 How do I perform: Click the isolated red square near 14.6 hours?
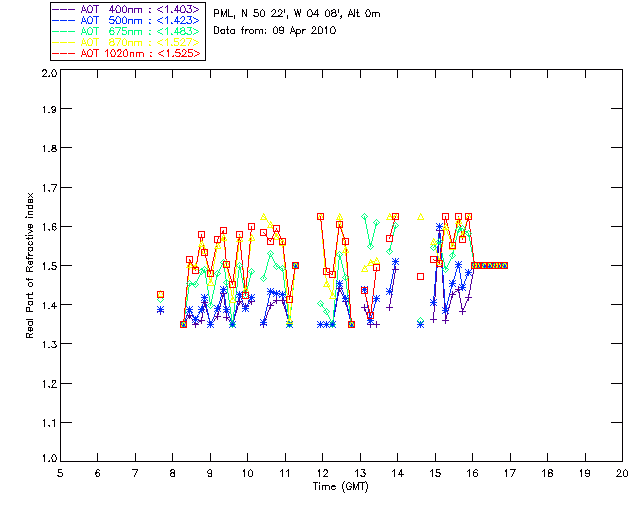pyautogui.click(x=420, y=277)
